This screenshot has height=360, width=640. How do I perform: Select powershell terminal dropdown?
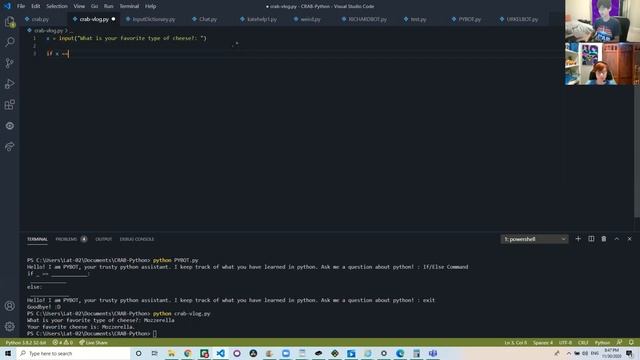point(535,239)
